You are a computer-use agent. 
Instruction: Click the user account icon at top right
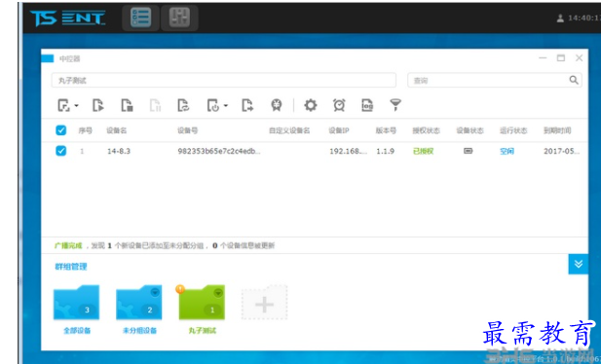(560, 18)
